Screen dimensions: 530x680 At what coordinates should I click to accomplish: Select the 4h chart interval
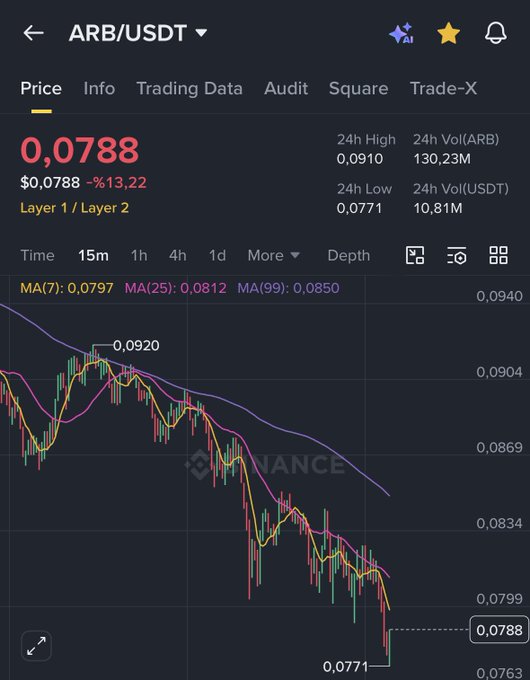pos(178,255)
